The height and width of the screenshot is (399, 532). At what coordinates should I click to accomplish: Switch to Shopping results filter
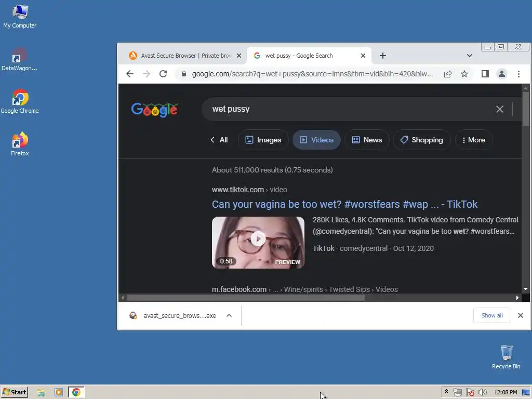(x=422, y=140)
